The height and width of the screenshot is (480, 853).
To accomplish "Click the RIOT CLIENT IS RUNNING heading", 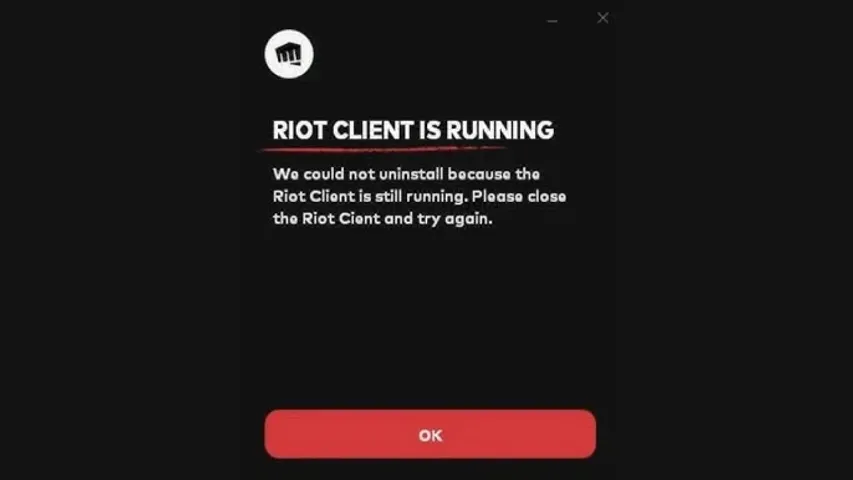I will point(413,131).
